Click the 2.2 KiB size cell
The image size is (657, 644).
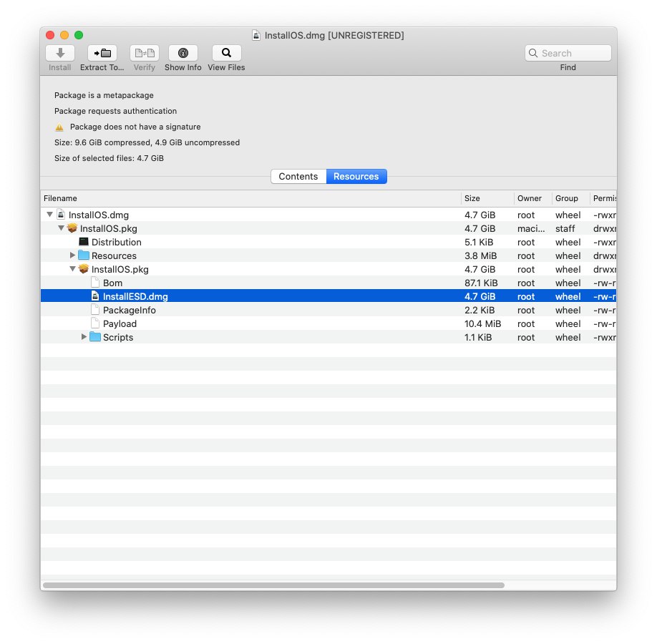480,310
